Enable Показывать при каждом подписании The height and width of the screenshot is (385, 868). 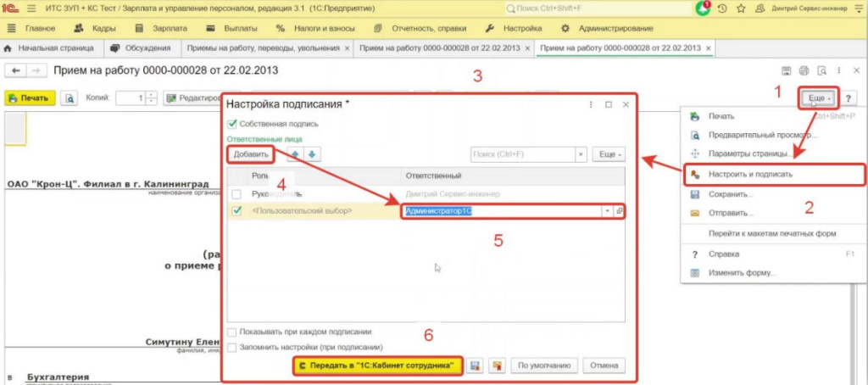pyautogui.click(x=232, y=332)
